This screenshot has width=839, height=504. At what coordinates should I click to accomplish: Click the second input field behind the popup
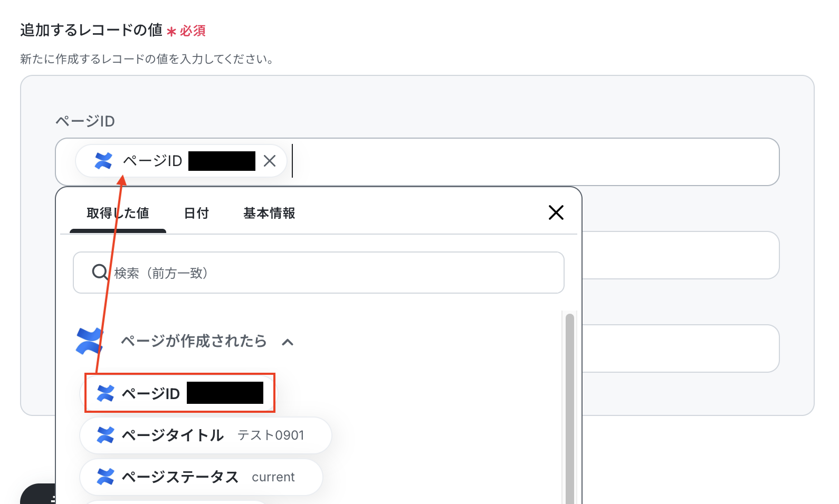point(680,255)
